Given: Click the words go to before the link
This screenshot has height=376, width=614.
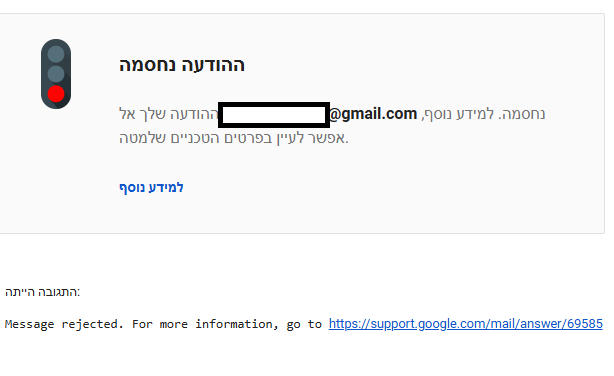Looking at the screenshot, I should 304,325.
